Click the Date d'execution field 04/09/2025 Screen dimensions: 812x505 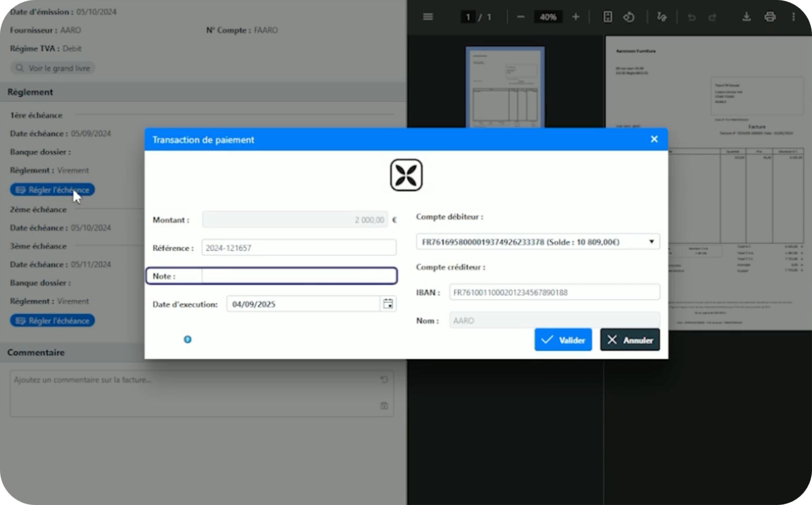point(303,304)
